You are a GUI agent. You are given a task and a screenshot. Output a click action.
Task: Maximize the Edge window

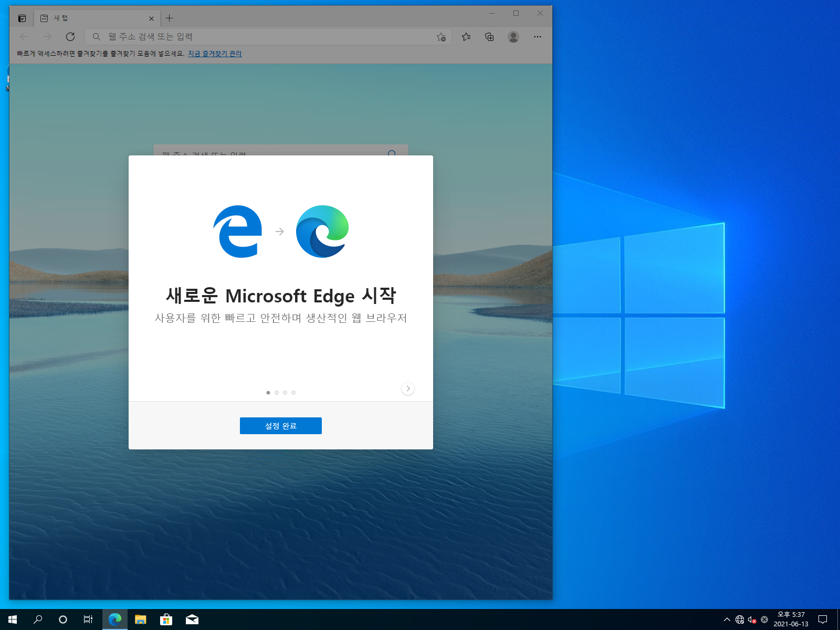[x=516, y=14]
